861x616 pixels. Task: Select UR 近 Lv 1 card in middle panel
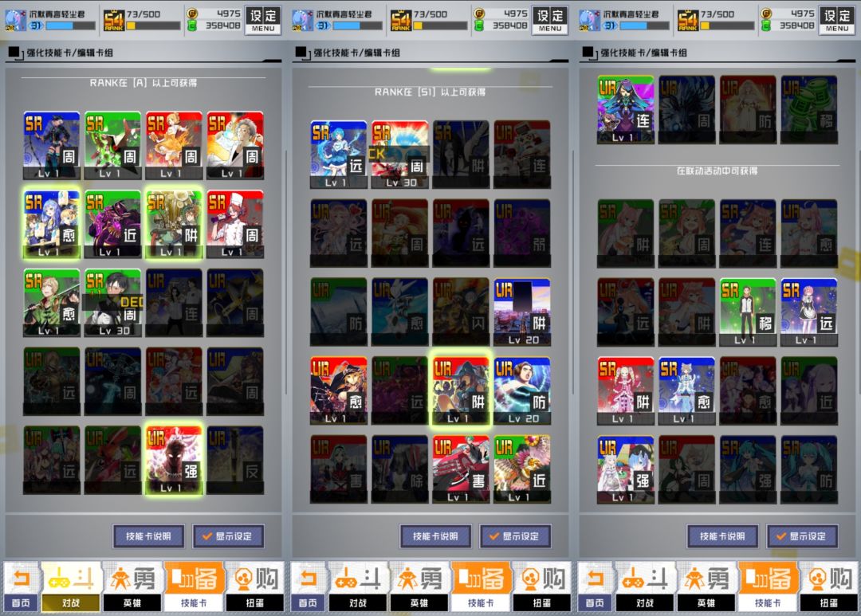pos(522,469)
